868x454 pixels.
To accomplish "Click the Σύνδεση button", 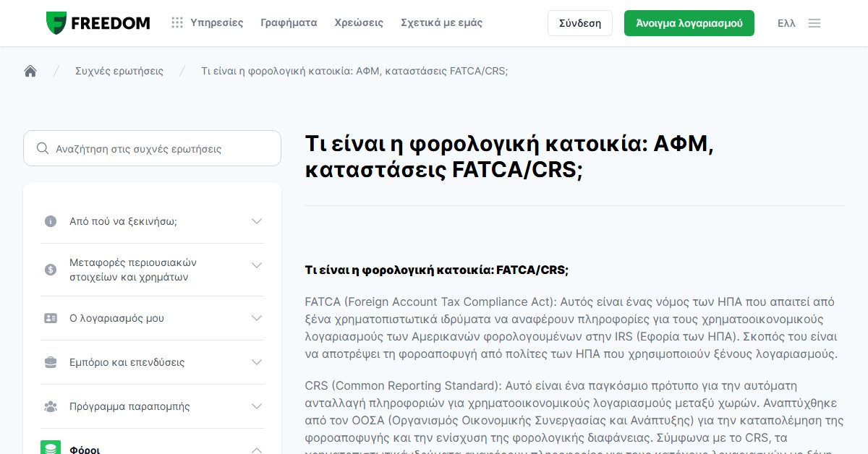I will (580, 23).
